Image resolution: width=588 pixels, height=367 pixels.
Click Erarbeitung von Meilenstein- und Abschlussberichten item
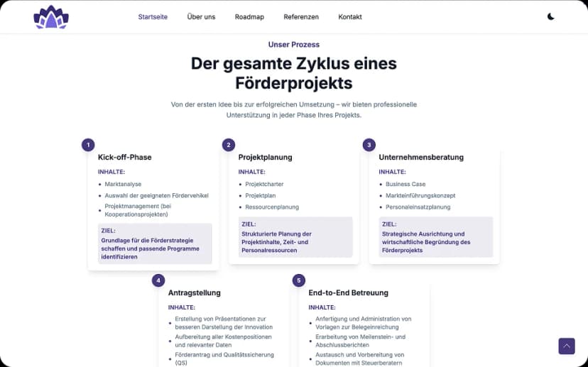[360, 341]
